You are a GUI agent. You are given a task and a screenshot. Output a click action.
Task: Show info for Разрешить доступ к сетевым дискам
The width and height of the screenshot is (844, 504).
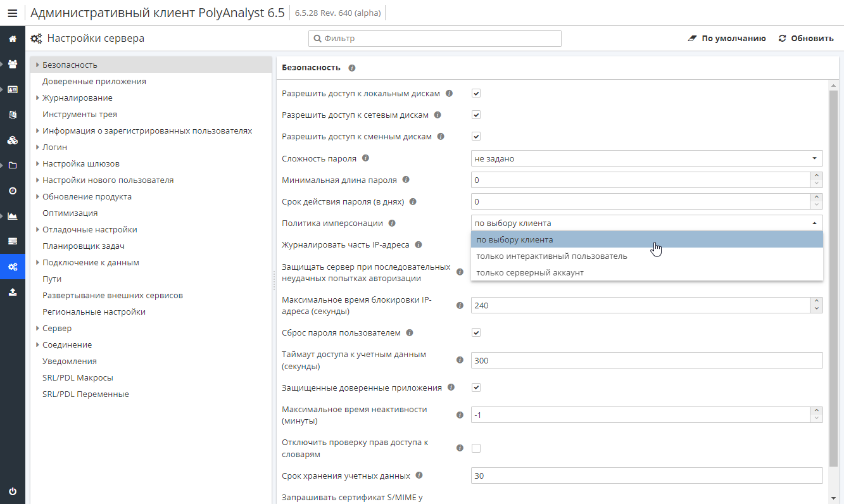click(x=438, y=115)
